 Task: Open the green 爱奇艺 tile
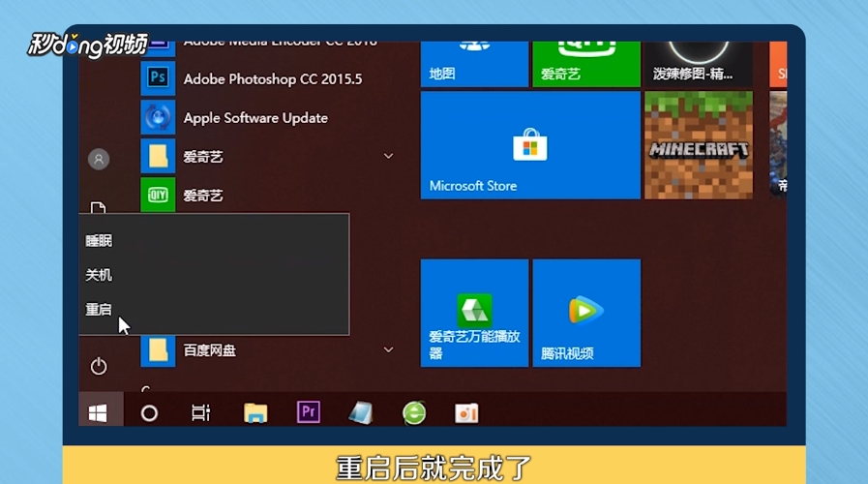click(x=586, y=64)
